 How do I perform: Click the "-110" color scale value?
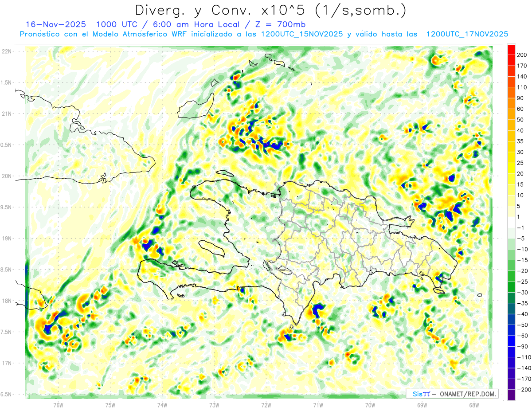524,357
